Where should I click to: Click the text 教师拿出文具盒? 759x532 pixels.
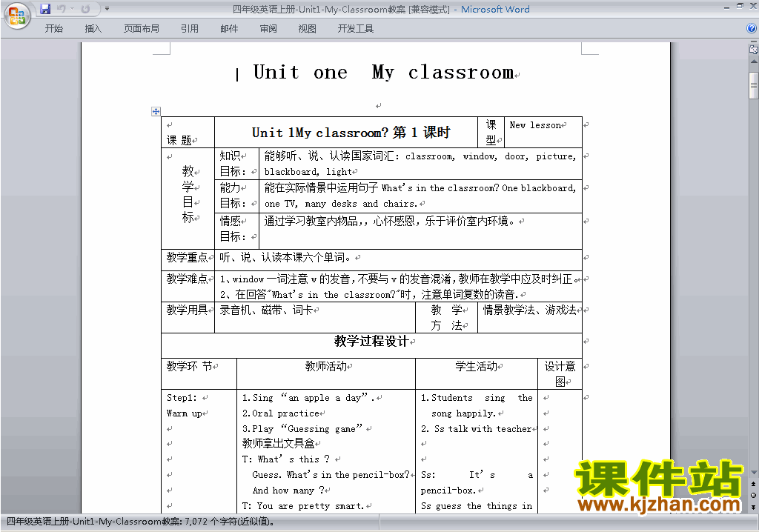coord(279,443)
